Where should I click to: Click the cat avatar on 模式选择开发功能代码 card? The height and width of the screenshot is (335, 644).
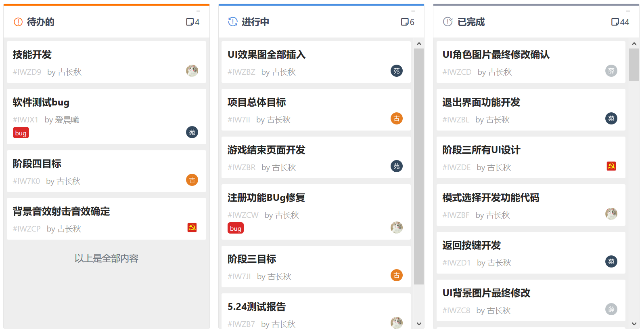[x=611, y=214]
